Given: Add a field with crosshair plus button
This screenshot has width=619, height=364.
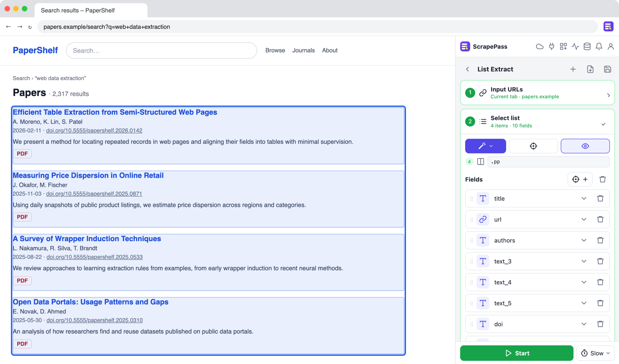Looking at the screenshot, I should (580, 179).
